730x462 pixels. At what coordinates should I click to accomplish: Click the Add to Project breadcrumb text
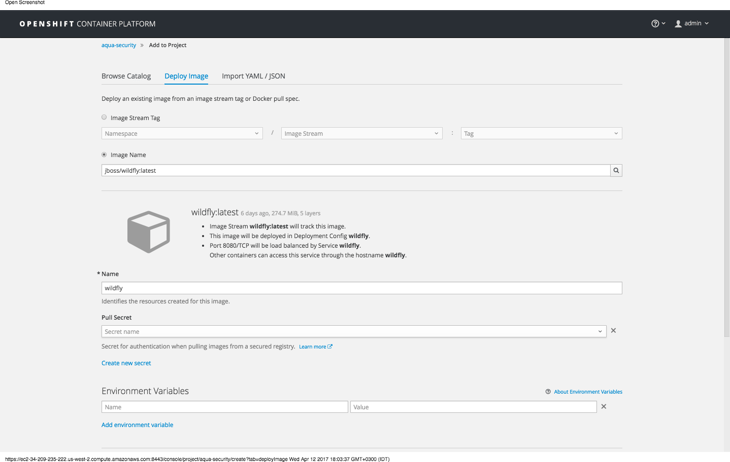168,45
